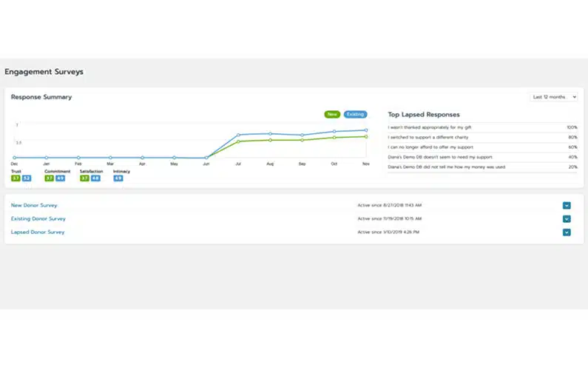The height and width of the screenshot is (368, 588).
Task: Open the Existing Donor Survey link
Action: [x=38, y=218]
